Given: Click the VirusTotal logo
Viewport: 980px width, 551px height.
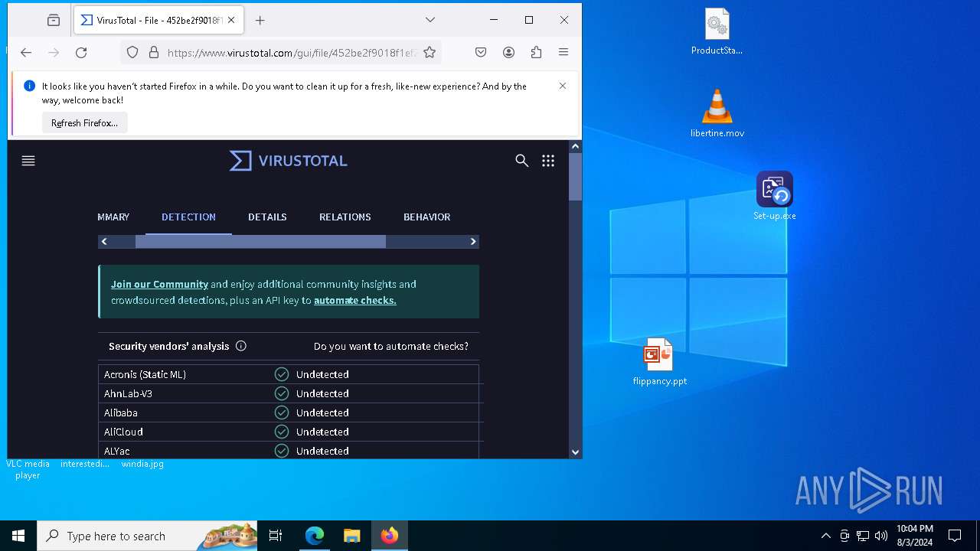Looking at the screenshot, I should [x=289, y=161].
